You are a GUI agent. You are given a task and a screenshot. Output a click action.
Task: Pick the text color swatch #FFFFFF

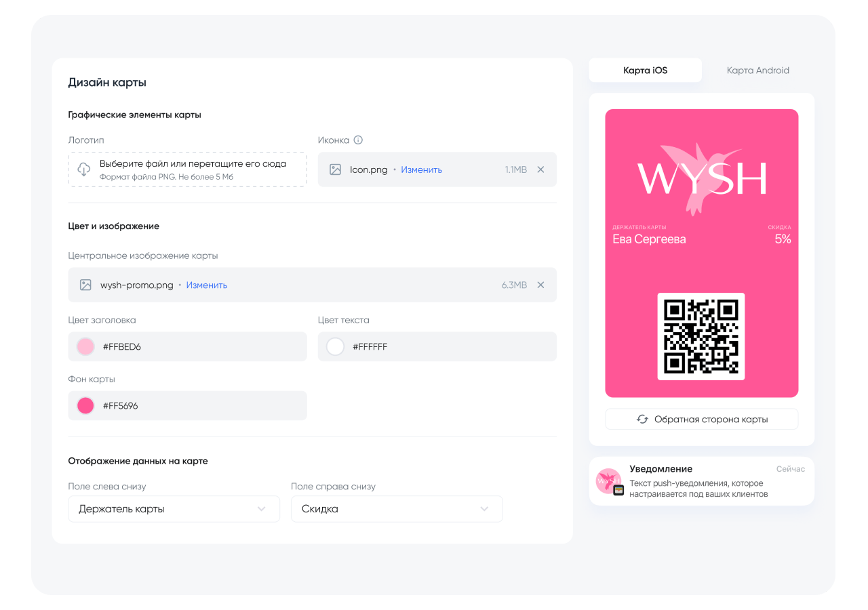click(335, 347)
